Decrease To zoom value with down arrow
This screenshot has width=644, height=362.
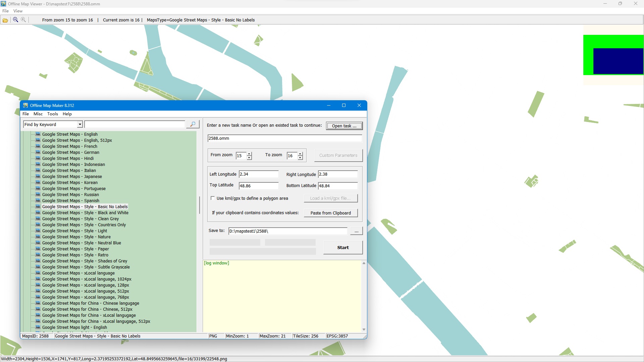tap(300, 158)
